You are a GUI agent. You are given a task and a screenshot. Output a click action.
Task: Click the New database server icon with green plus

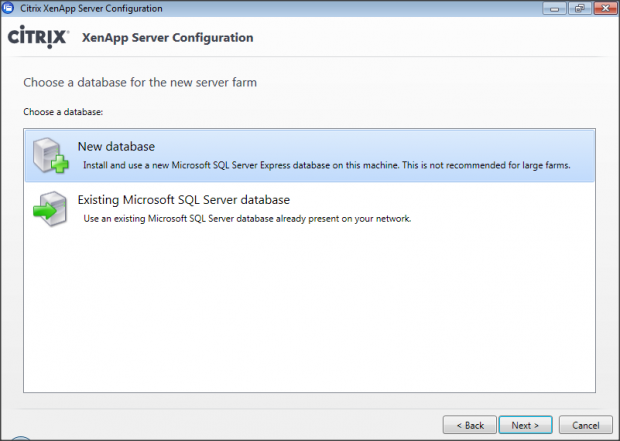click(x=51, y=155)
